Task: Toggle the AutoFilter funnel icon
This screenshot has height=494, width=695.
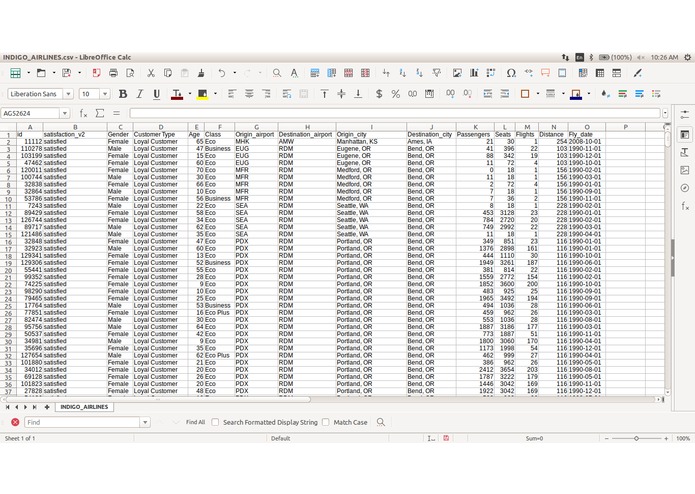Action: click(437, 73)
